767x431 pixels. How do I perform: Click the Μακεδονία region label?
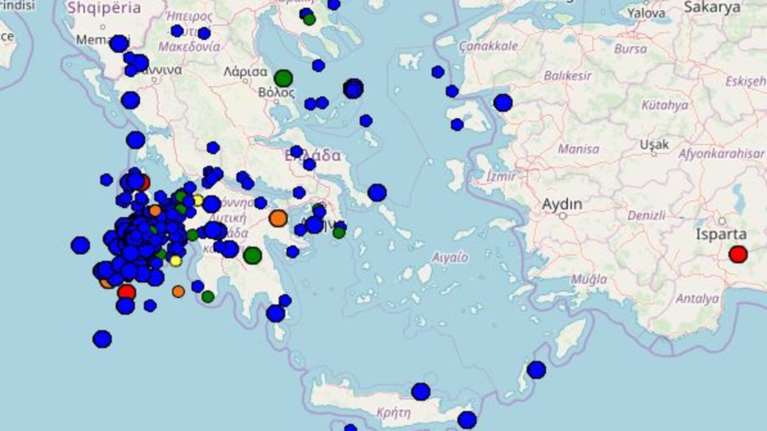[x=189, y=47]
